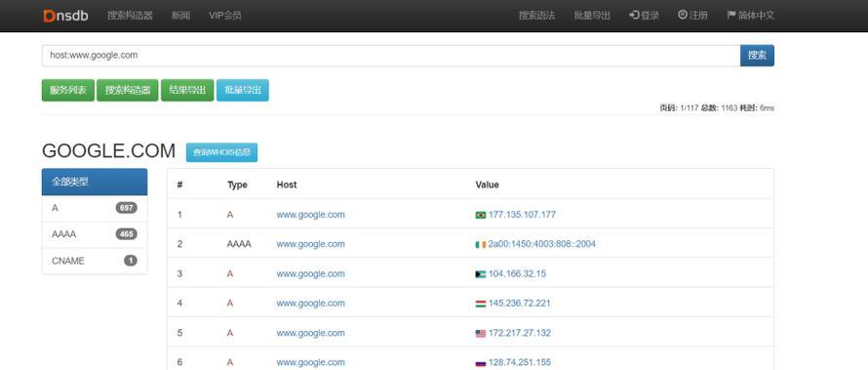Image resolution: width=868 pixels, height=370 pixels.
Task: Click the green 服务列表 button
Action: [x=68, y=90]
